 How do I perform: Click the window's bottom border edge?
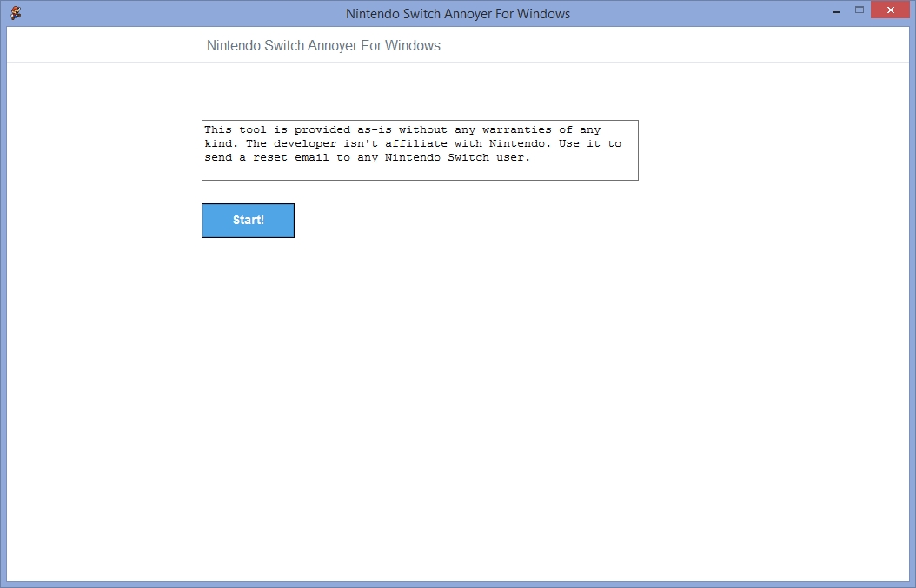[x=457, y=585]
